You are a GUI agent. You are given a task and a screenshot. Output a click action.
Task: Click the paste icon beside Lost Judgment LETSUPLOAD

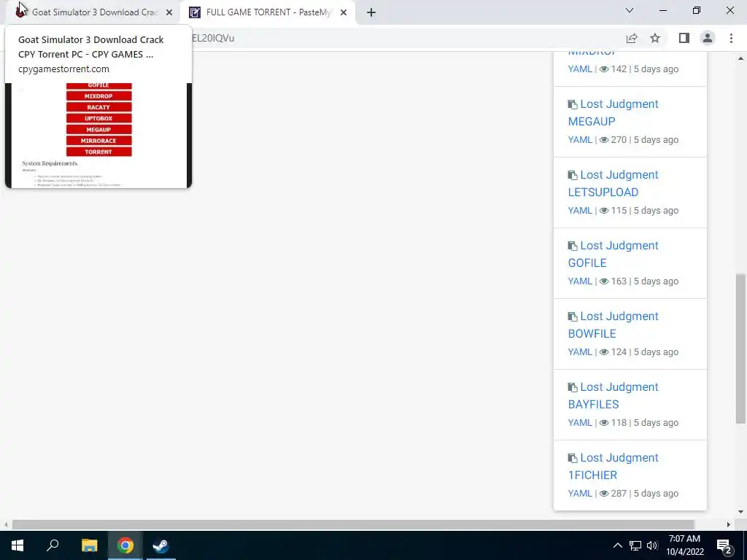pos(573,175)
